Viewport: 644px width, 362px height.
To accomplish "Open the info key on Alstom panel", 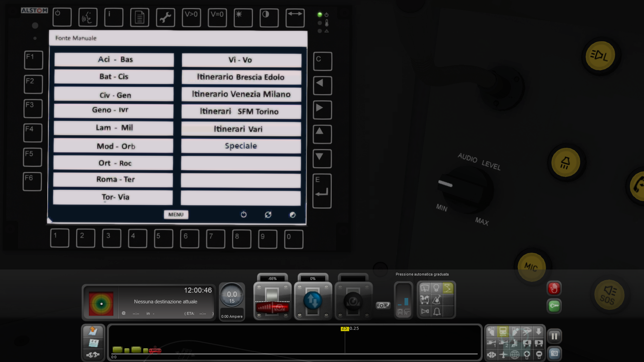I will (114, 17).
